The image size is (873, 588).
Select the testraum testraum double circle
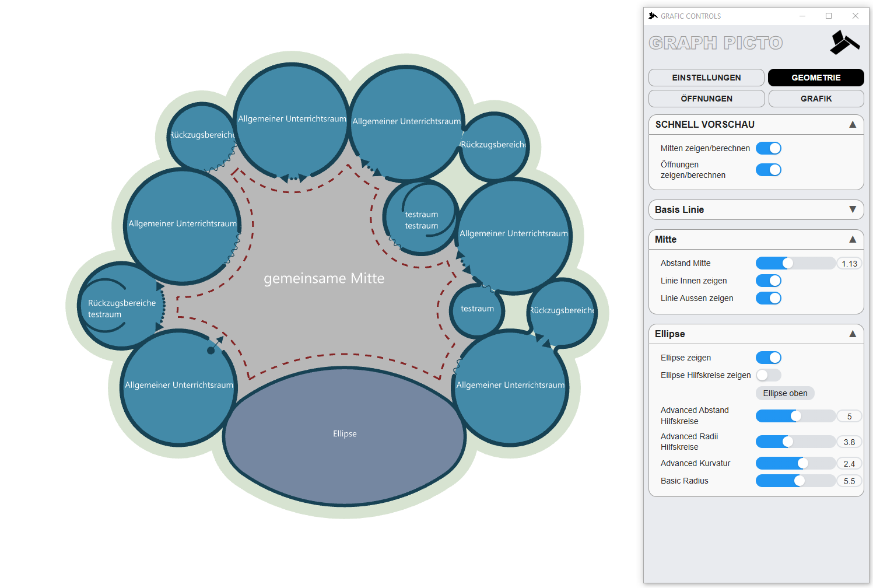421,218
